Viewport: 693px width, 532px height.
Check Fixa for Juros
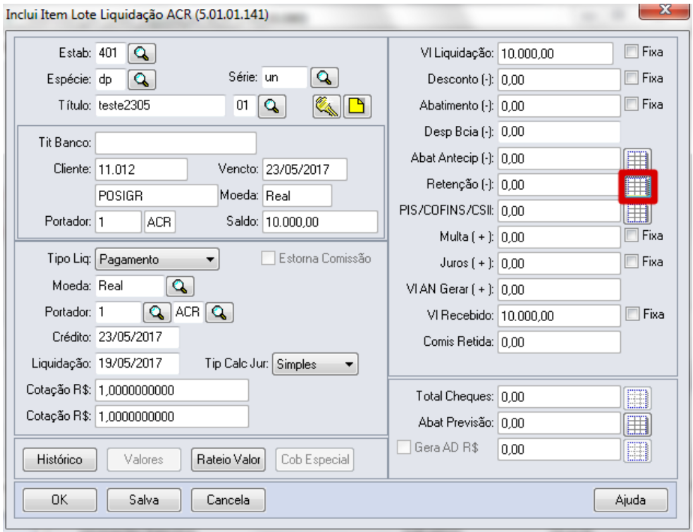pyautogui.click(x=631, y=262)
